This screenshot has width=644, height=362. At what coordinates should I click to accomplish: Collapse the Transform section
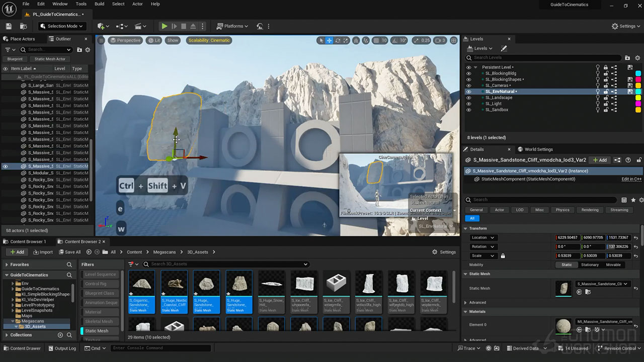pos(466,228)
